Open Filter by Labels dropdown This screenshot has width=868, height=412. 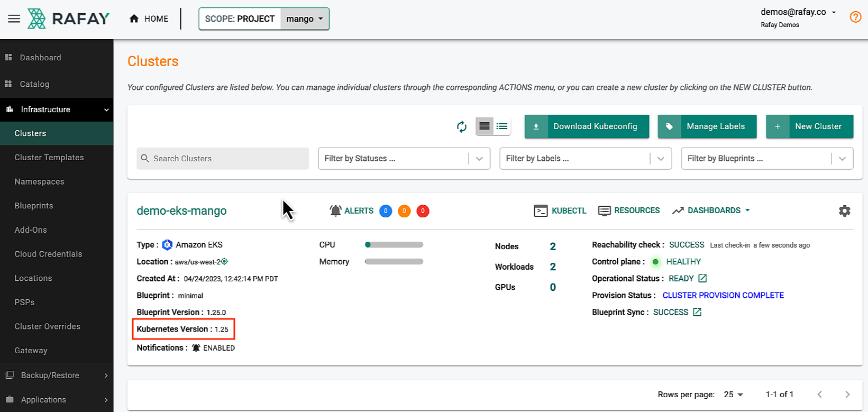coord(586,159)
